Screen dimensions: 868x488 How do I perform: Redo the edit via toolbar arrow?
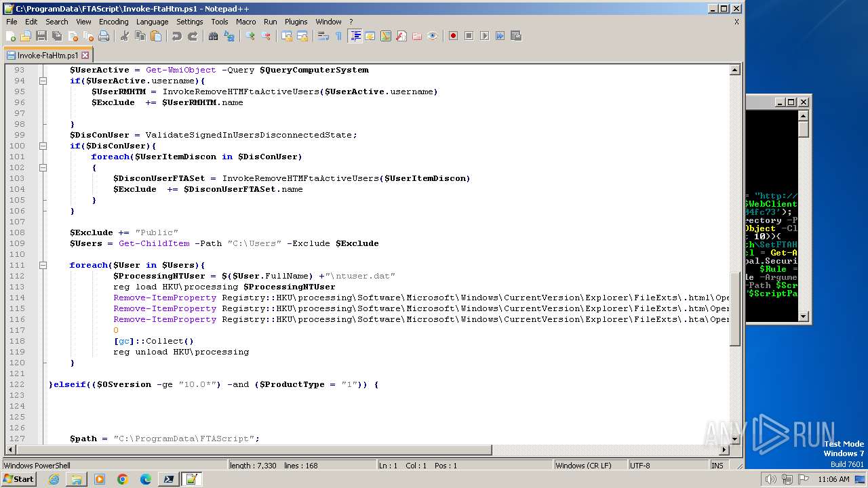(193, 36)
